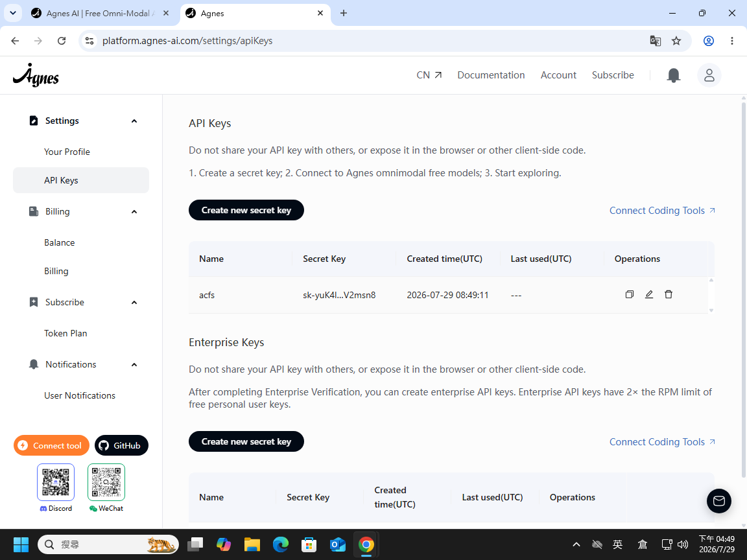Open the Discord QR code
The image size is (747, 560).
click(56, 482)
